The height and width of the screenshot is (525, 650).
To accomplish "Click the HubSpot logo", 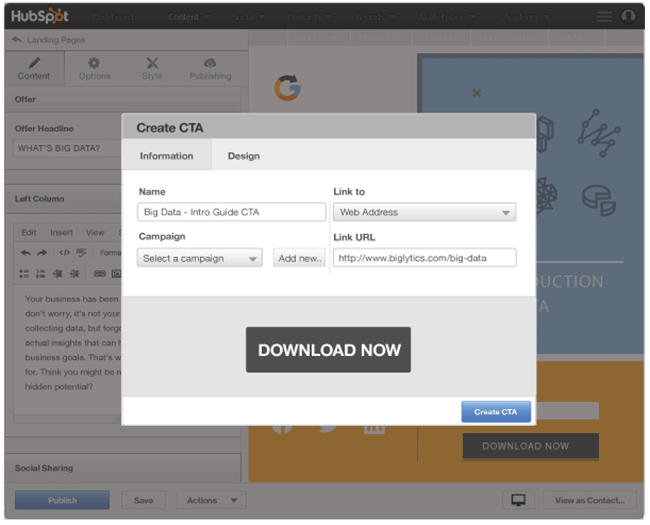I will [40, 17].
